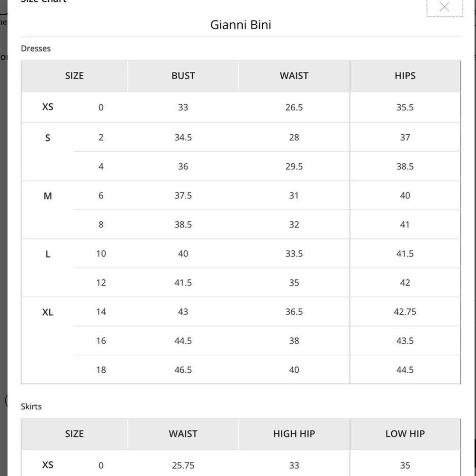Click the Gianni Bini brand title
The image size is (476, 476).
click(x=241, y=25)
